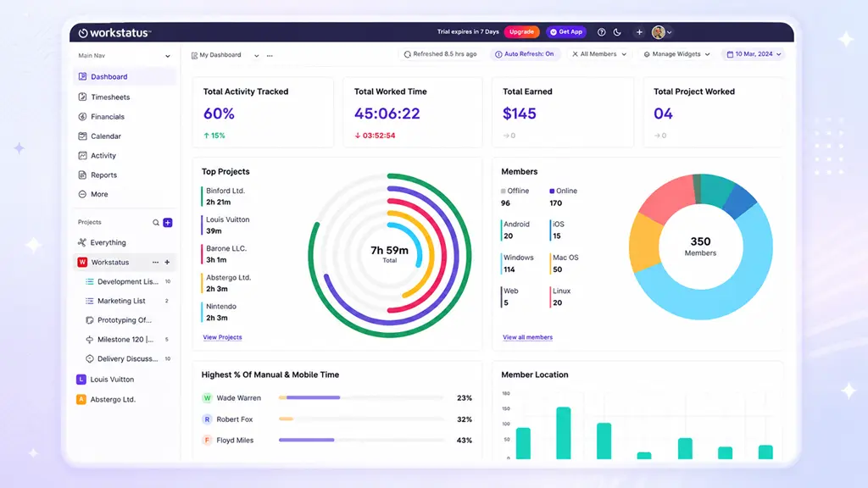This screenshot has height=488, width=868.
Task: Click the Binford Ltd. project entry
Action: click(225, 197)
